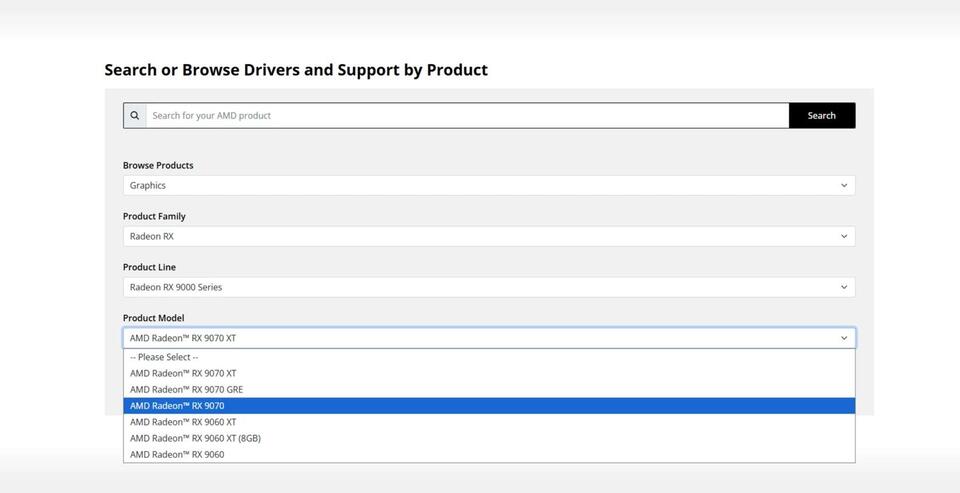Screen dimensions: 960x493
Task: Click the Product Model chevron arrow
Action: 844,338
